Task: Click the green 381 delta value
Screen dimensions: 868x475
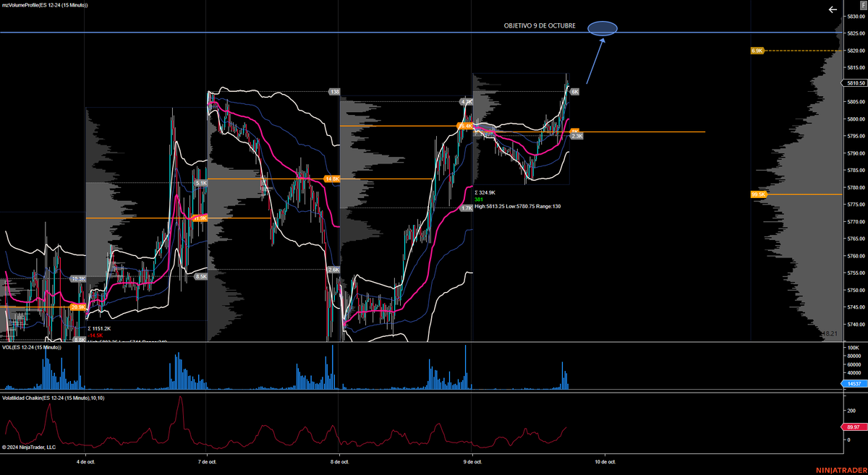Action: (x=479, y=200)
